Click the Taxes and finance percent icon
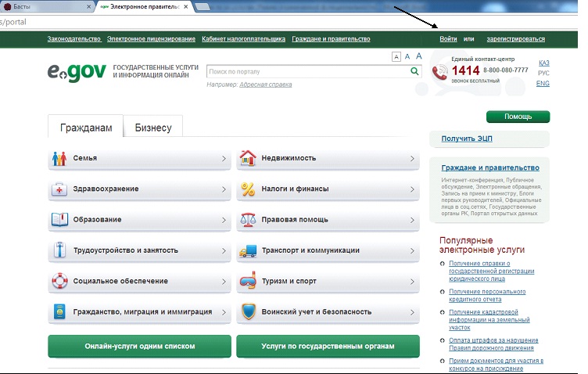This screenshot has height=374, width=588. pyautogui.click(x=248, y=189)
